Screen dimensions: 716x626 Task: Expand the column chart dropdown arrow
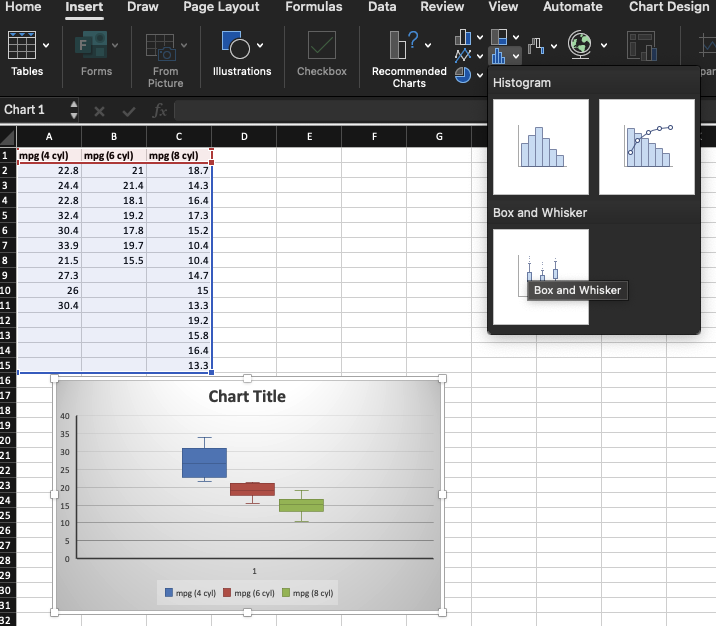click(479, 38)
